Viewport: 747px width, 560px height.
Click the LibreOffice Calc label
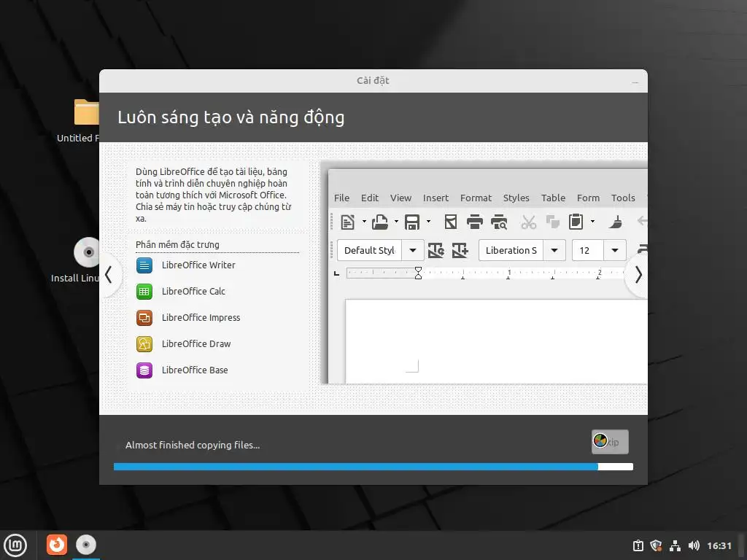[193, 292]
